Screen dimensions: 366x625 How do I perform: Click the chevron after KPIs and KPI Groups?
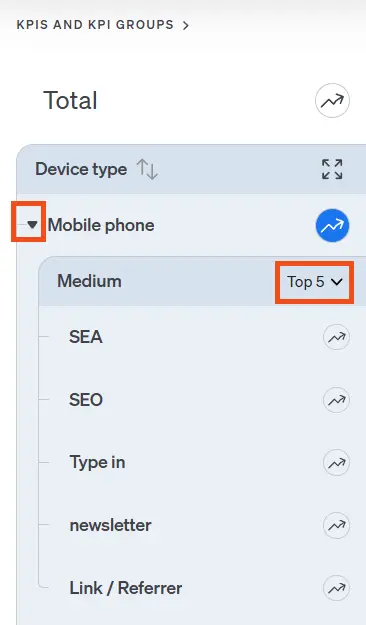[185, 26]
